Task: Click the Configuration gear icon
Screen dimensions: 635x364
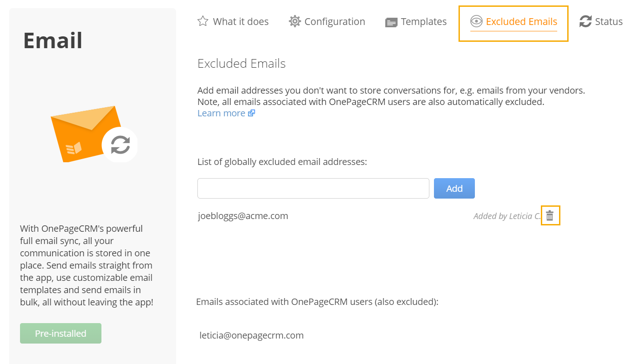Action: click(295, 21)
